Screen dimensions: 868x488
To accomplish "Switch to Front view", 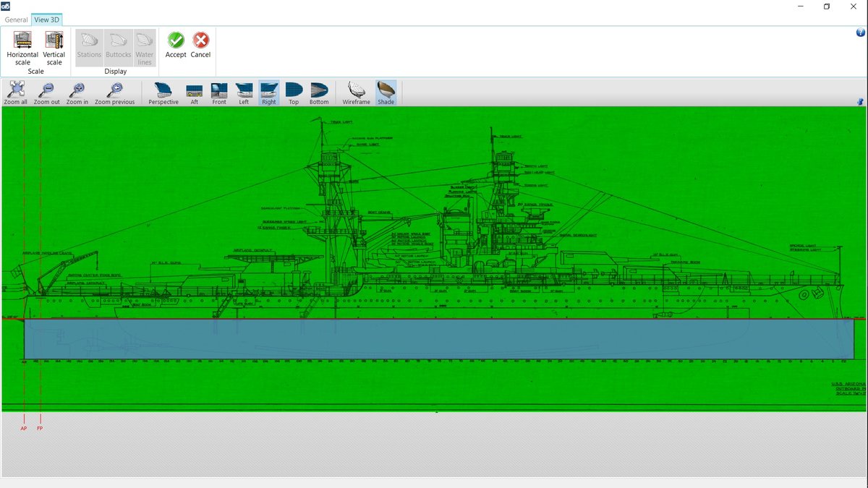I will 219,93.
